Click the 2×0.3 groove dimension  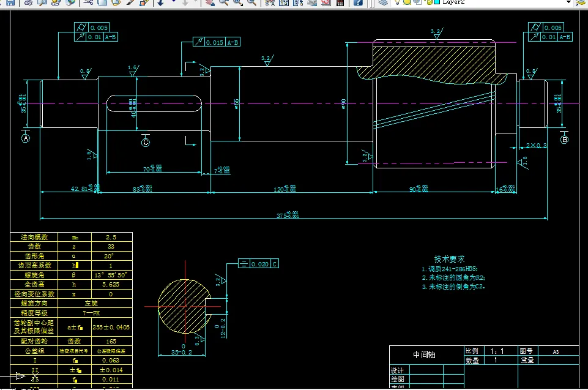(536, 145)
